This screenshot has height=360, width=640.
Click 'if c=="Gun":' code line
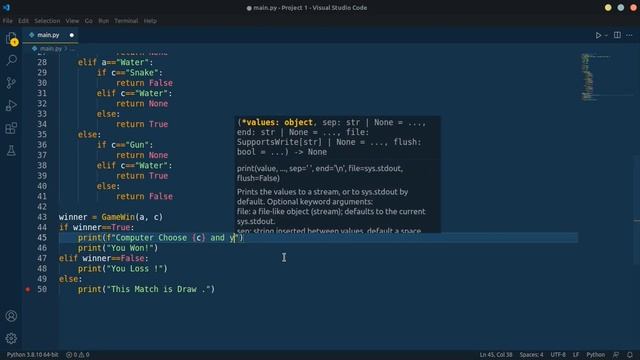coord(125,145)
